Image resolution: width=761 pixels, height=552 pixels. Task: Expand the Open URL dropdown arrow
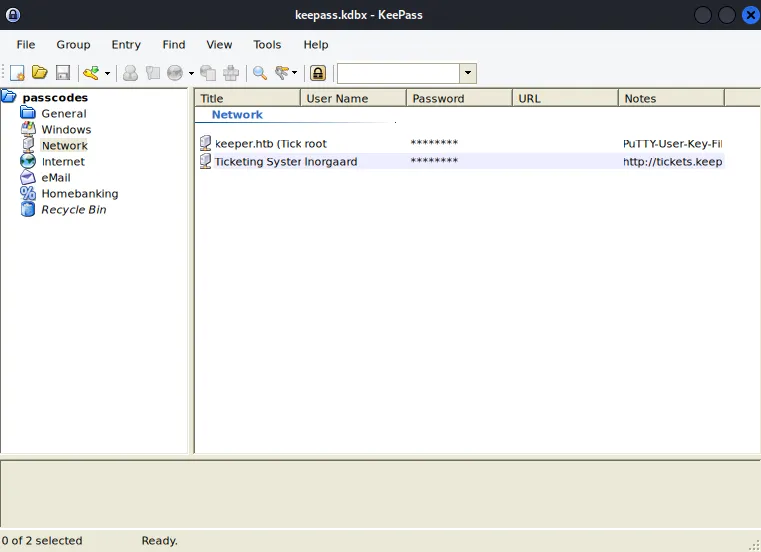[191, 73]
